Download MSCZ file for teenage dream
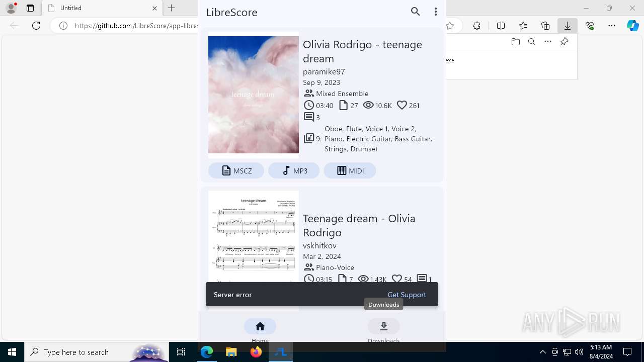The height and width of the screenshot is (362, 644). pos(236,170)
